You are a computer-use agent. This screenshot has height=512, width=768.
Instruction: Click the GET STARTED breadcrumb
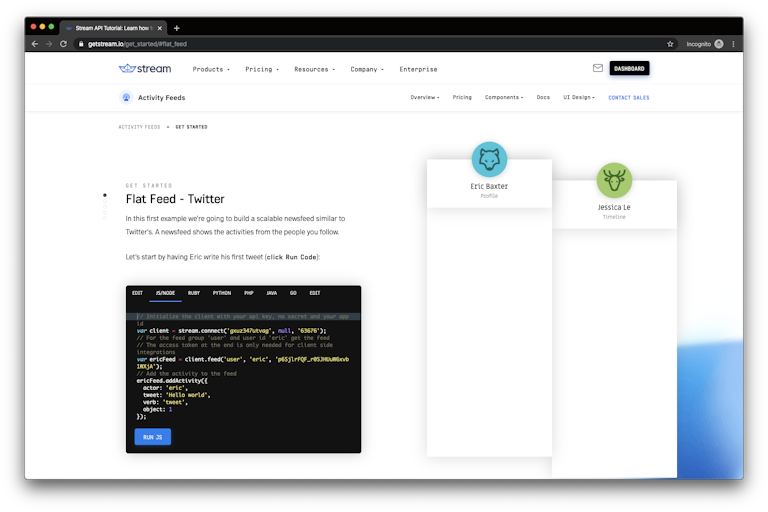pyautogui.click(x=191, y=127)
